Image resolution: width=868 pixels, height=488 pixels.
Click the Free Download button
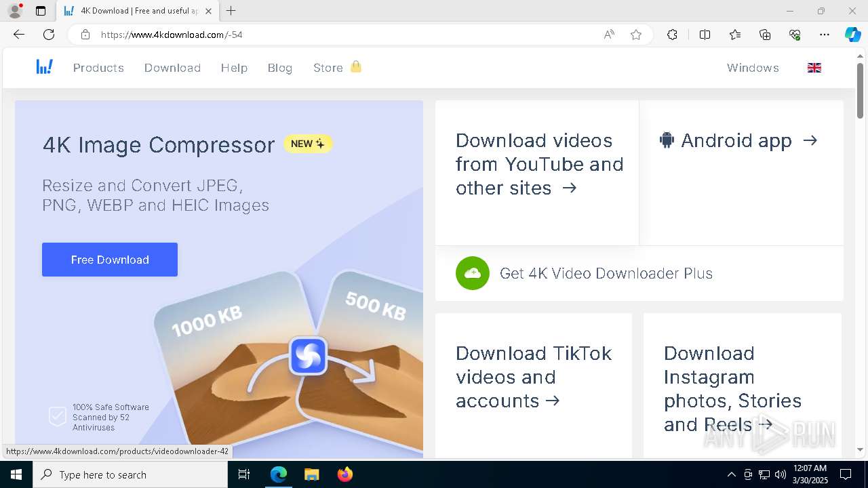[110, 260]
